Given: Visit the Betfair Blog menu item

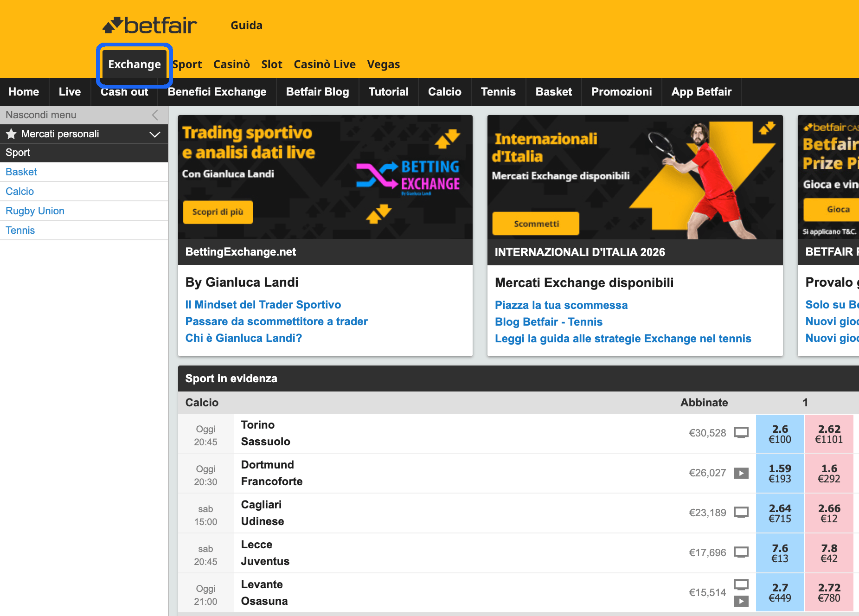Looking at the screenshot, I should [x=318, y=92].
